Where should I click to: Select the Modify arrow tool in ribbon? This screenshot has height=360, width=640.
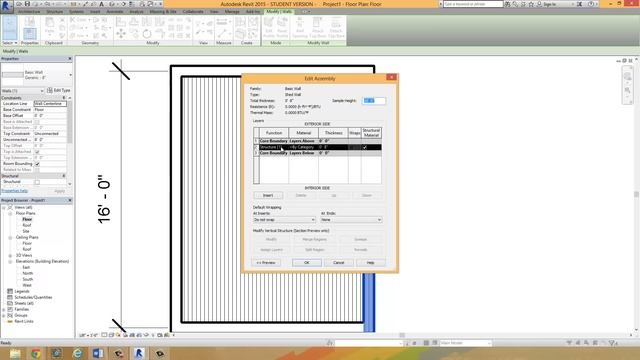tap(10, 28)
